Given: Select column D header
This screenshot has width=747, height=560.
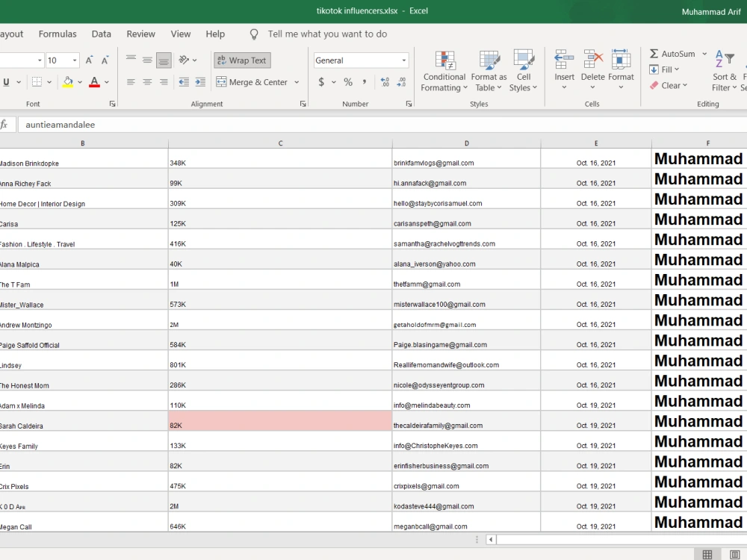Looking at the screenshot, I should click(x=466, y=143).
